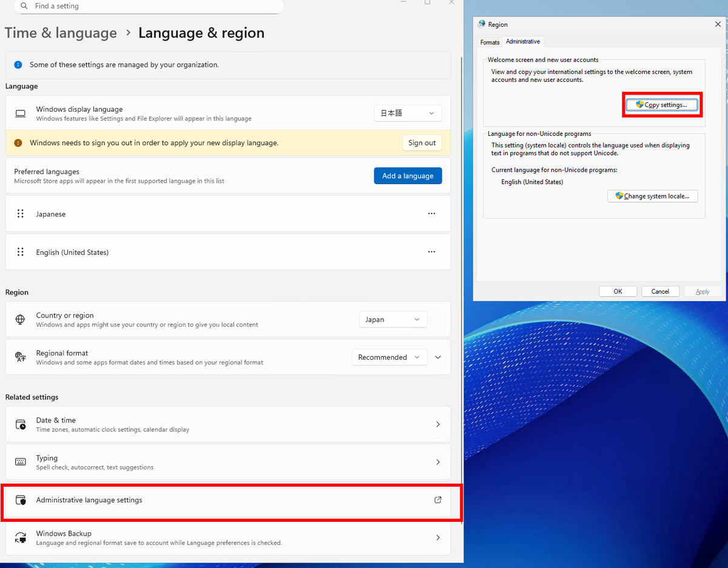Click Add a language button
Image resolution: width=728 pixels, height=568 pixels.
(408, 176)
